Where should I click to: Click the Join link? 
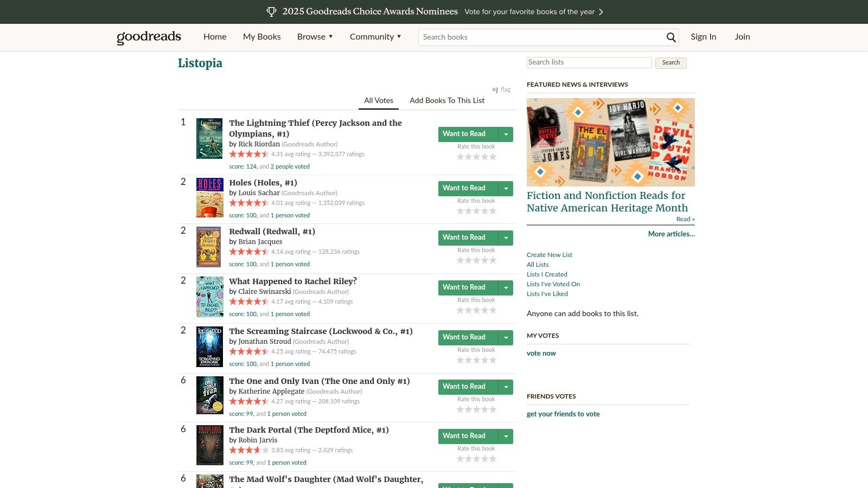point(742,37)
